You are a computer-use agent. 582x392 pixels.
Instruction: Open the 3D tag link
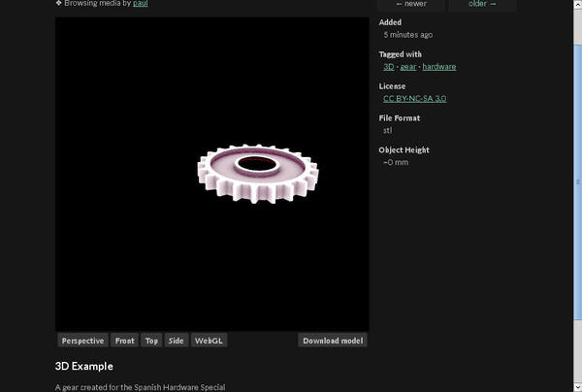tap(389, 67)
